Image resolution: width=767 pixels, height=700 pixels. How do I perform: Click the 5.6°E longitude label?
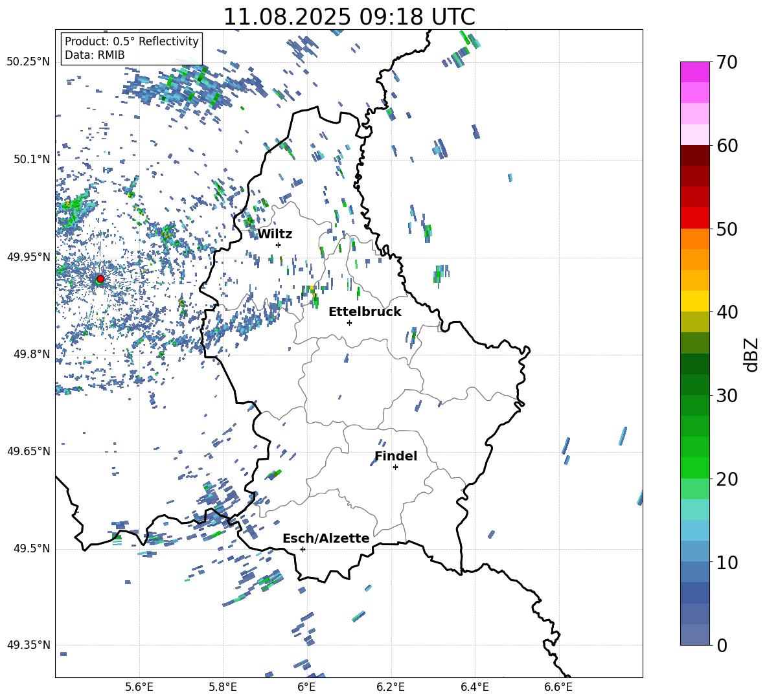pos(139,687)
